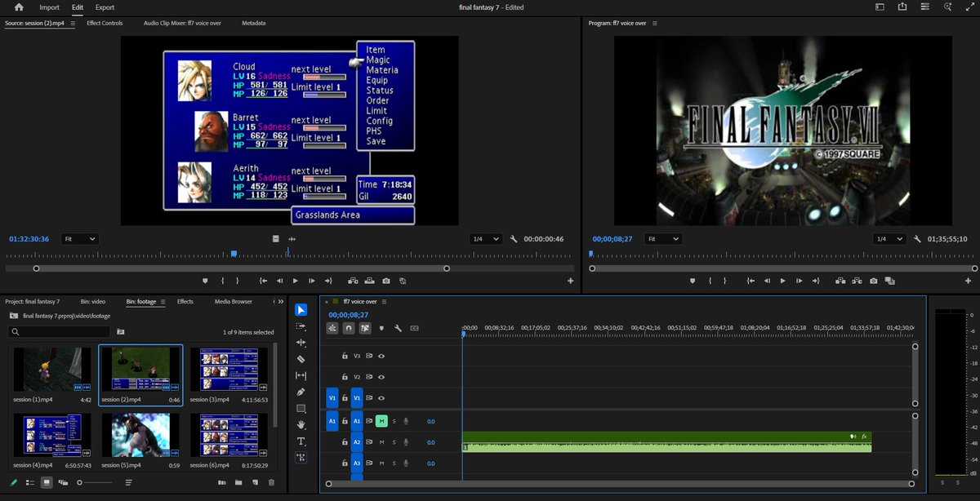Open ff7 voice over timeline panel menu
Image resolution: width=980 pixels, height=501 pixels.
point(385,301)
